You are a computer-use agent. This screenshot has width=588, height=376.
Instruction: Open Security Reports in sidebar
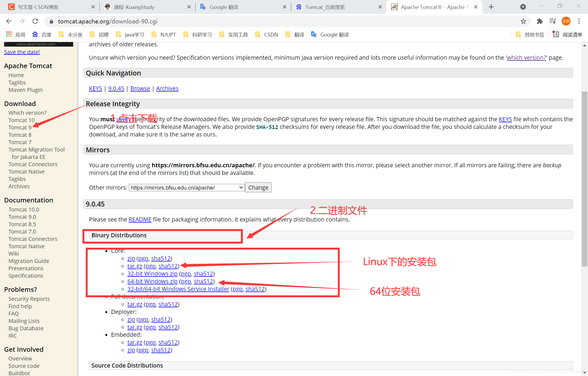click(29, 299)
